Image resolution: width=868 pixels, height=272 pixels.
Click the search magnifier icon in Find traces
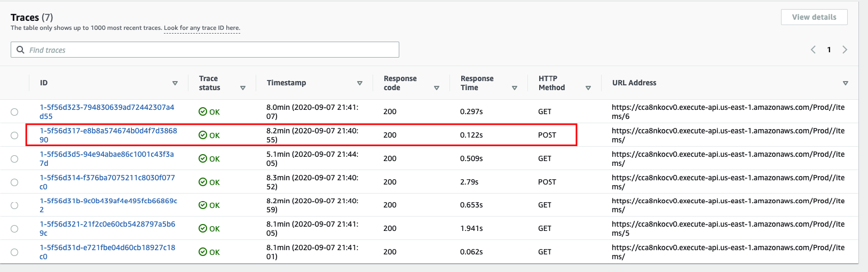click(x=20, y=50)
